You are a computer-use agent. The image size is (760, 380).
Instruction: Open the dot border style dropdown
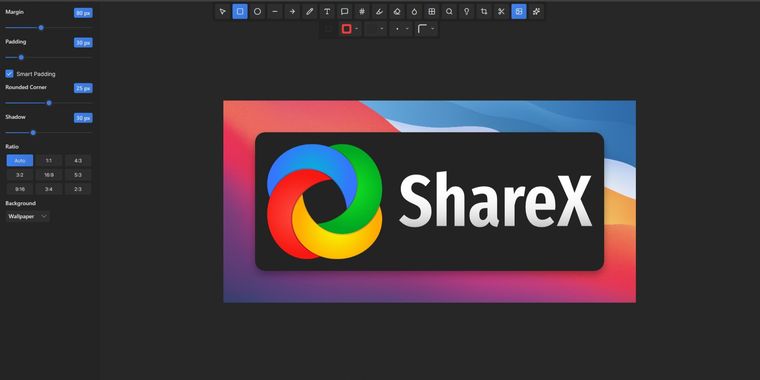pos(401,29)
